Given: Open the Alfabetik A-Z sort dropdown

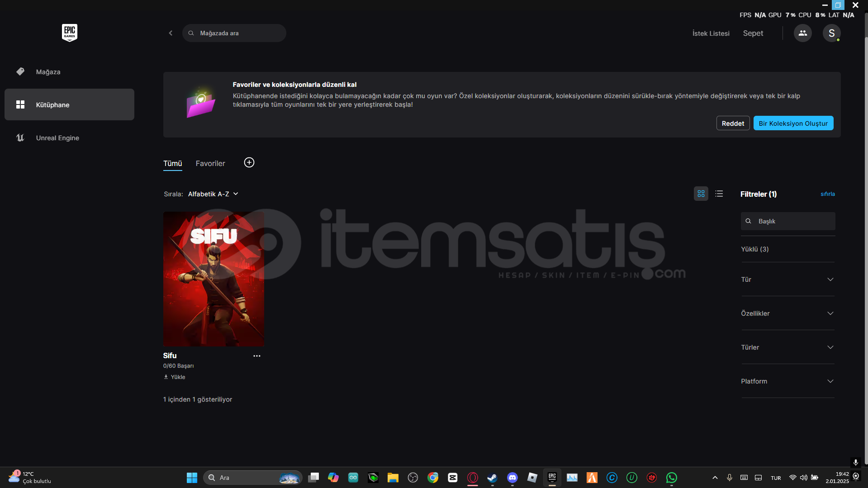Looking at the screenshot, I should tap(213, 194).
